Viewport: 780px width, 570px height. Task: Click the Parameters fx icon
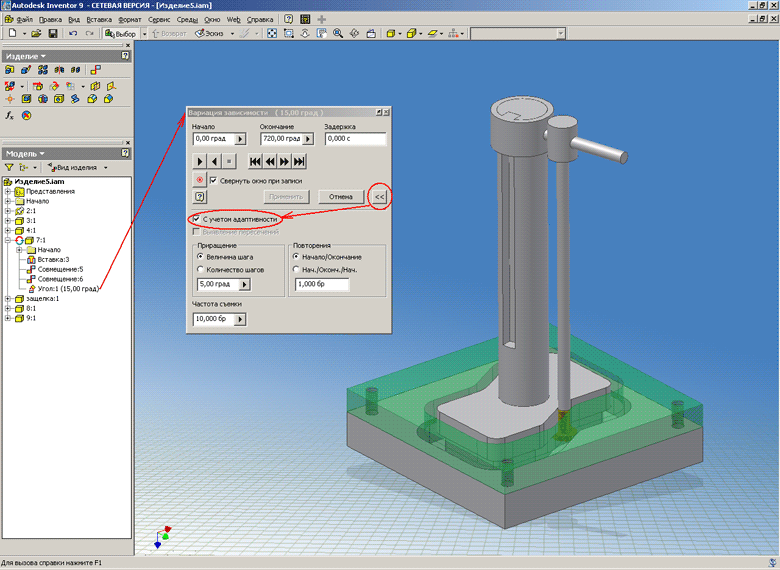coord(9,115)
